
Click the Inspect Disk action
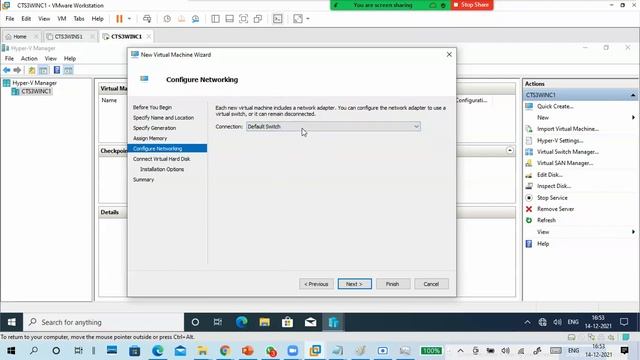[554, 186]
